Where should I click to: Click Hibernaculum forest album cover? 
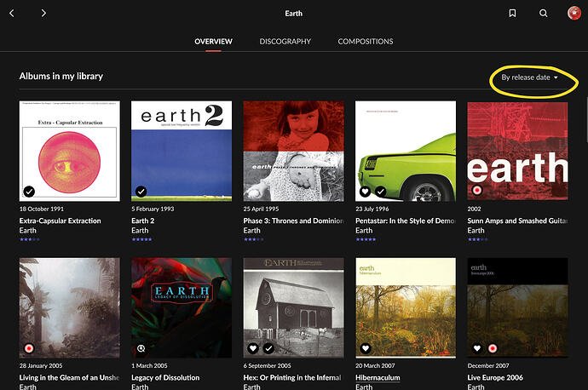[406, 308]
